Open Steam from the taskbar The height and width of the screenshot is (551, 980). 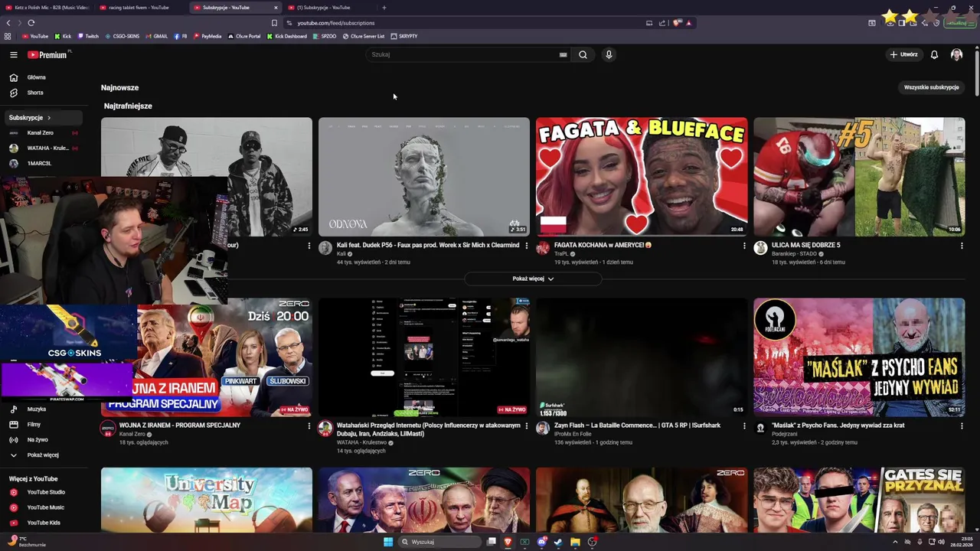(557, 542)
